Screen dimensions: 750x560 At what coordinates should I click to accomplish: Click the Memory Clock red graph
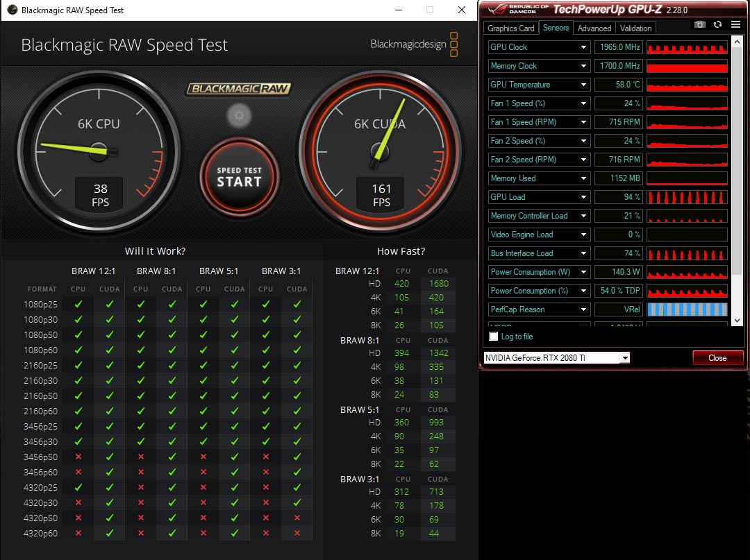point(687,66)
